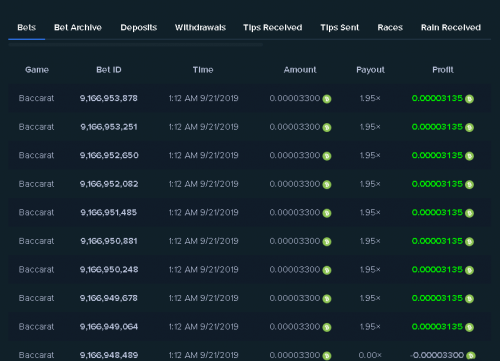Screen dimensions: 500x361
Task: Click profit coin icon in bet 9,166,950,881 row
Action: click(x=469, y=242)
